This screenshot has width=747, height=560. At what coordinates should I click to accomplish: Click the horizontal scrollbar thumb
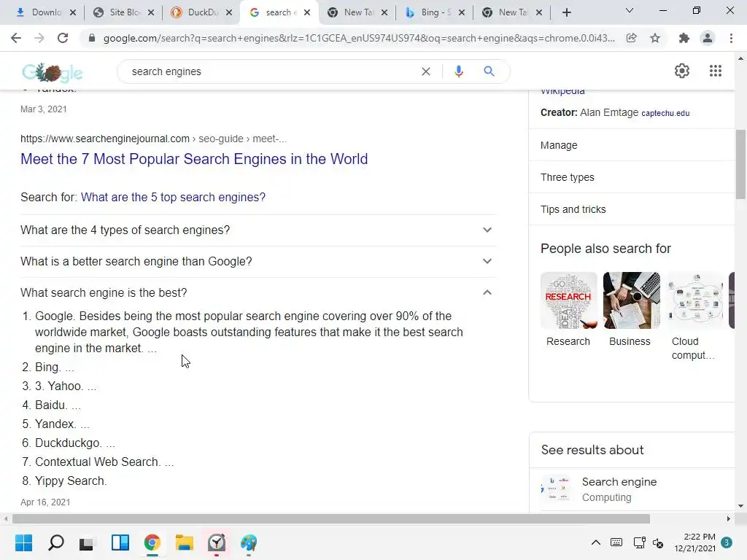click(x=331, y=518)
